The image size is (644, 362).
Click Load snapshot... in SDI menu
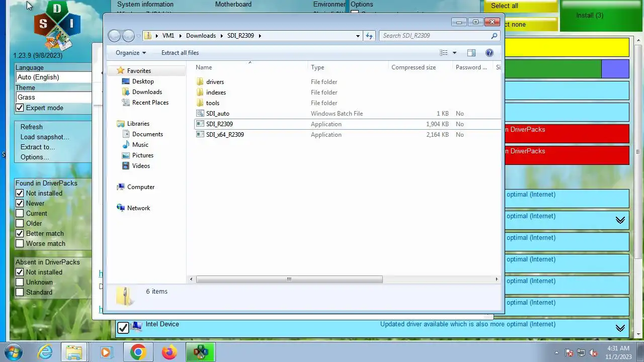click(45, 137)
